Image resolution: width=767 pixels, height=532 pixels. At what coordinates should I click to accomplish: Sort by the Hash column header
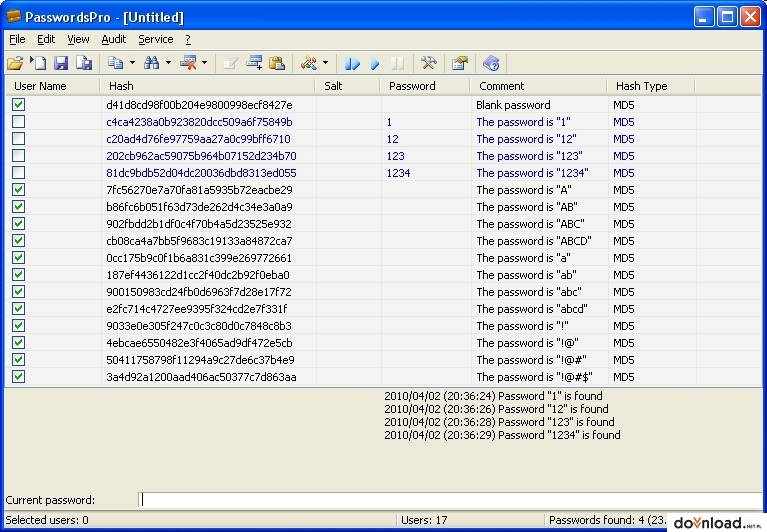207,86
